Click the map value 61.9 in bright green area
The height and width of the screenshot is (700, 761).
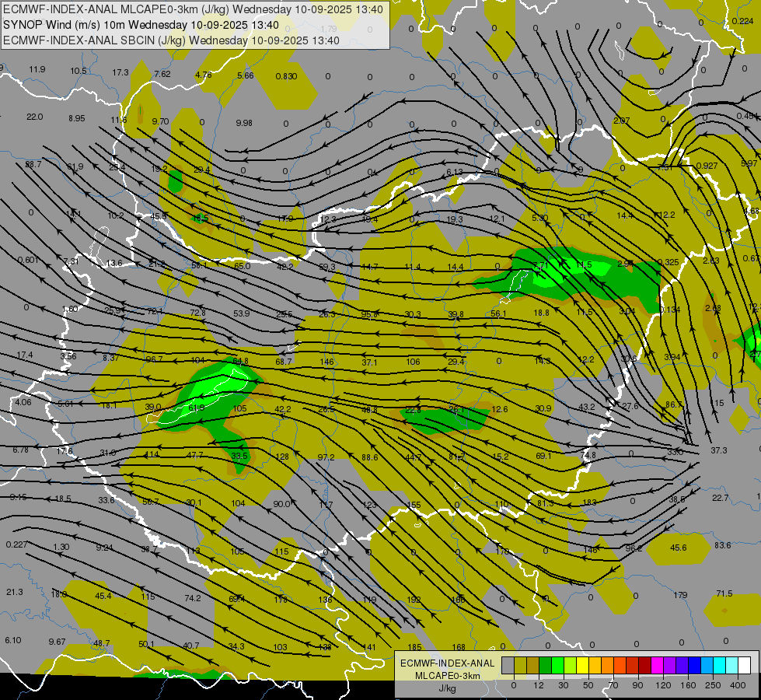[197, 408]
